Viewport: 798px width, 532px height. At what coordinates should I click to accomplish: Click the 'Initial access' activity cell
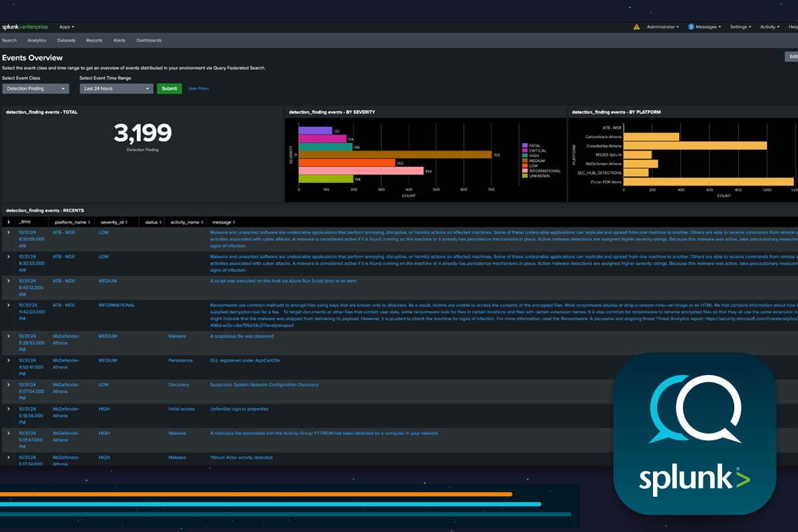coord(182,409)
